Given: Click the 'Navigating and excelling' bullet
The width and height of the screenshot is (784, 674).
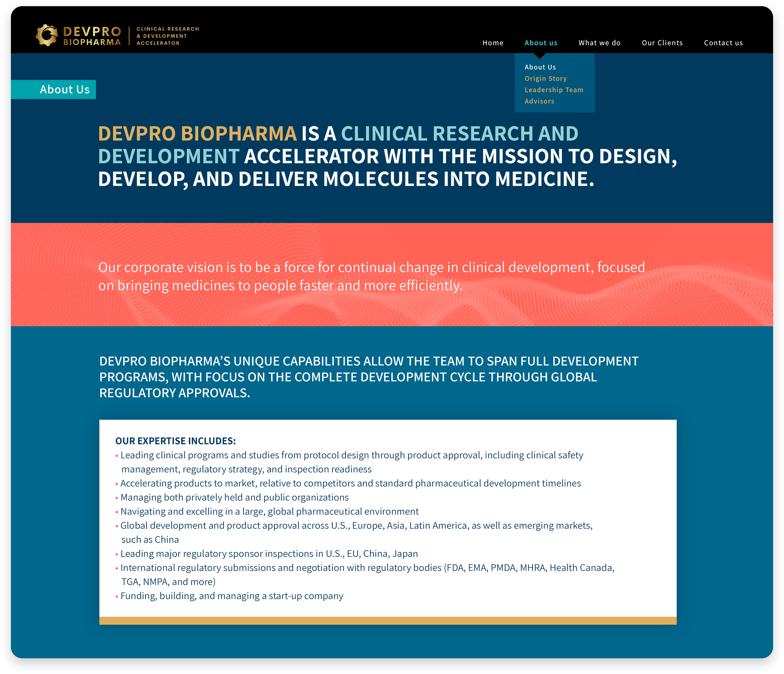Looking at the screenshot, I should coord(267,511).
